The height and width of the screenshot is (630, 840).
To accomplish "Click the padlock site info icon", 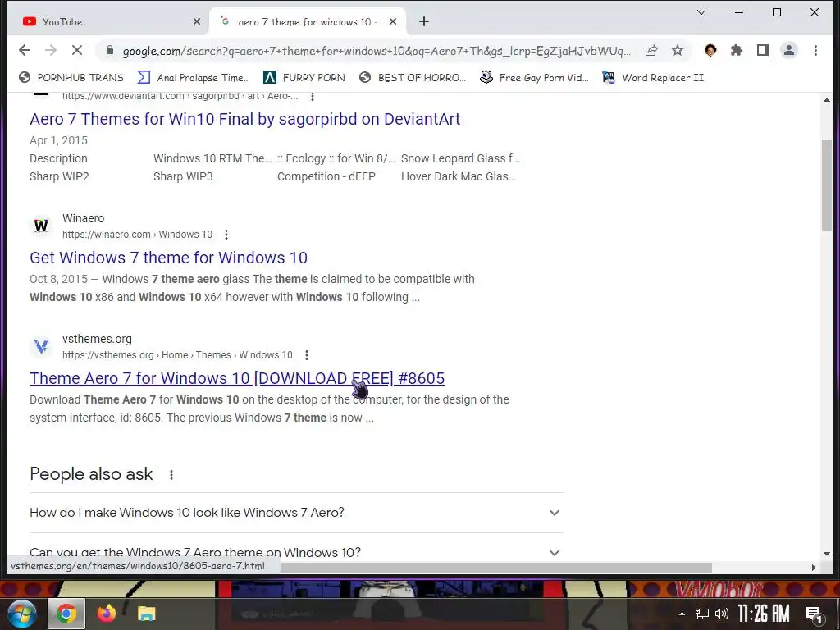I will (x=110, y=50).
